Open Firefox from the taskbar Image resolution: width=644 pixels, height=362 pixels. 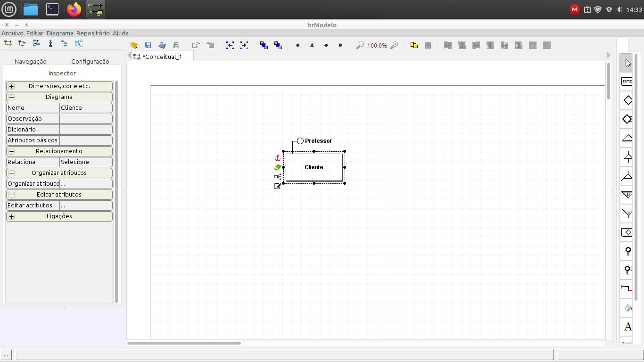tap(74, 9)
